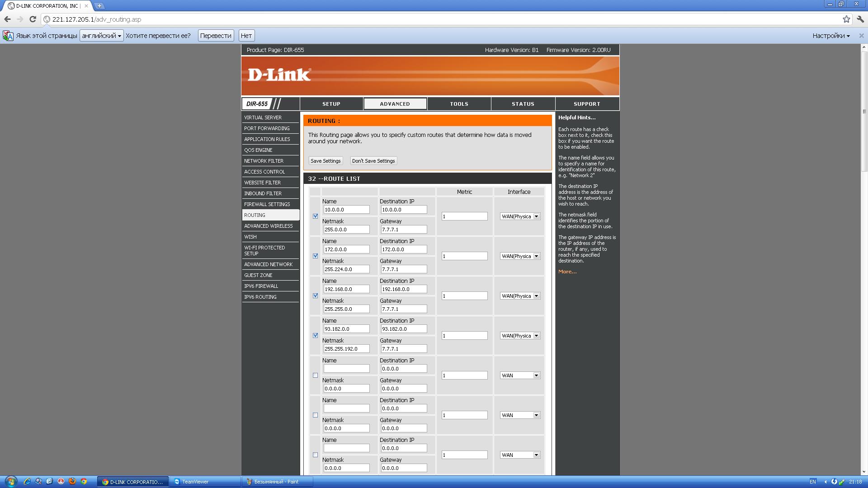Open Interface dropdown for the first empty route

(x=520, y=375)
